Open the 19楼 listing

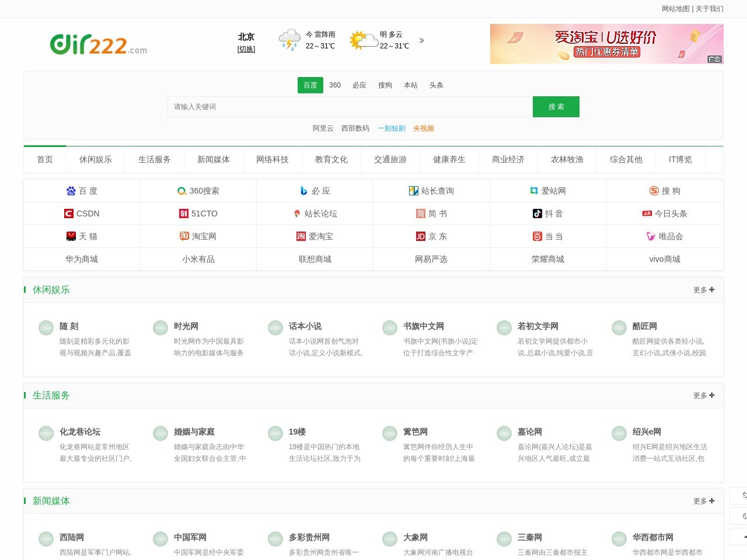pos(297,432)
